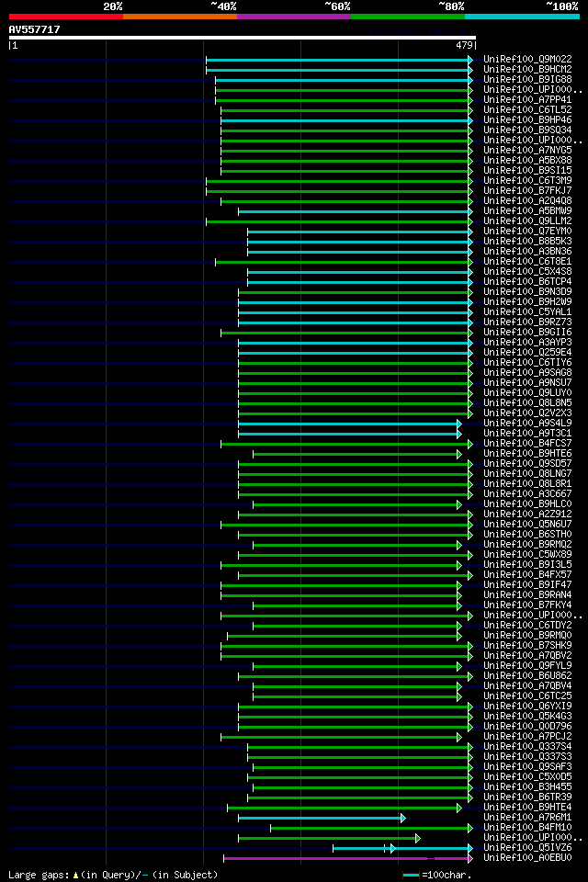This screenshot has height=882, width=588.
Task: Select the UniRef100_B9RMQ2 label
Action: click(x=527, y=545)
